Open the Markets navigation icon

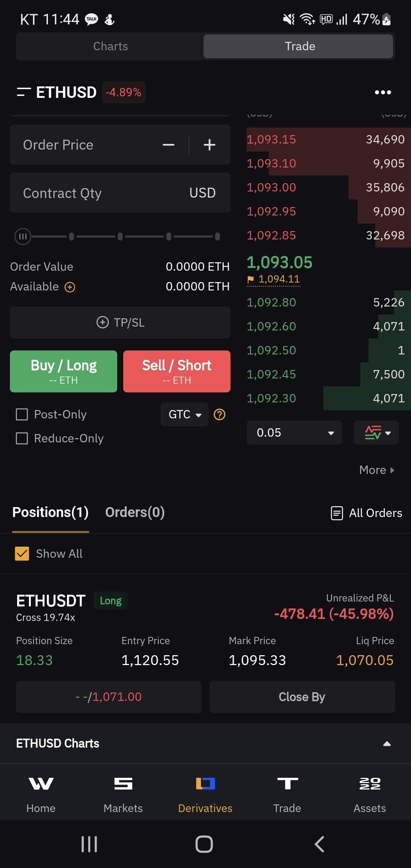(x=123, y=784)
